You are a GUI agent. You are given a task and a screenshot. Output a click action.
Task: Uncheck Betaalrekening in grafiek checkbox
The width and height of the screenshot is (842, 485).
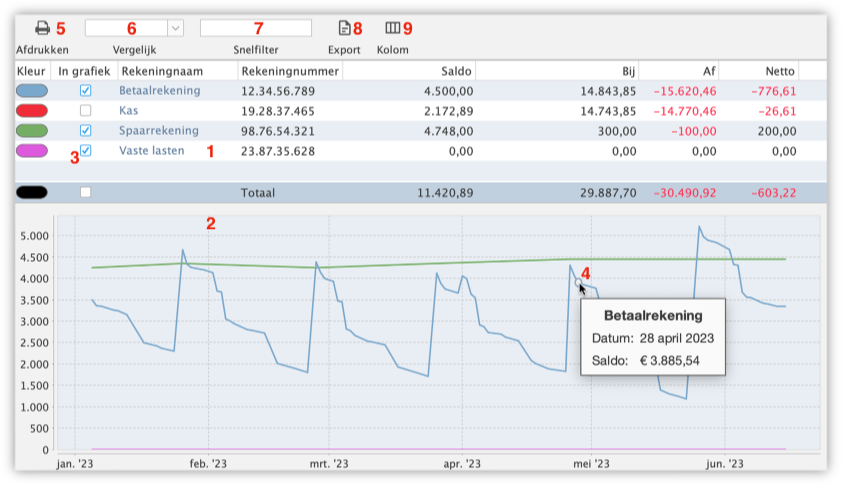(x=86, y=91)
